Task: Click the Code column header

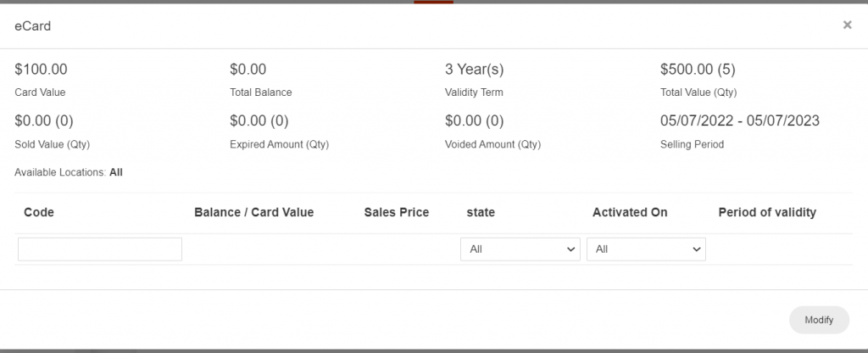Action: 39,213
